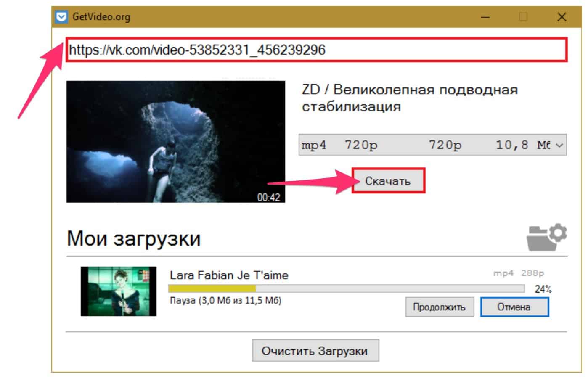Viewport: 588px width, 381px height.
Task: Click the Lara Fabian video thumbnail
Action: click(x=119, y=291)
